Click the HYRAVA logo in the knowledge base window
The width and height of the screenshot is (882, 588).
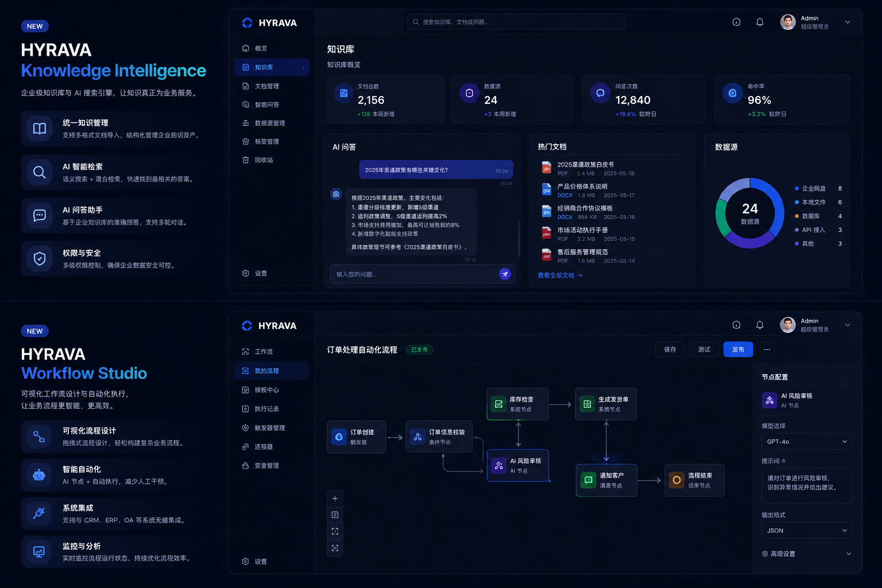point(269,23)
